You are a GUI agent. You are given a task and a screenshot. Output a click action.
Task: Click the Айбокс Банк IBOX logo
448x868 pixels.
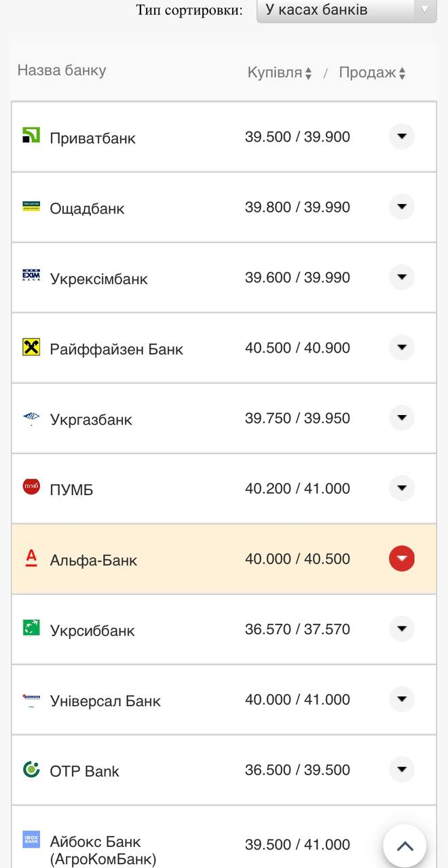pyautogui.click(x=31, y=840)
